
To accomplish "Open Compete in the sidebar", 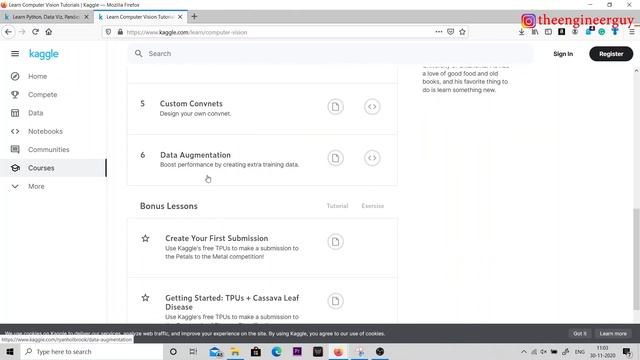I will tap(42, 95).
